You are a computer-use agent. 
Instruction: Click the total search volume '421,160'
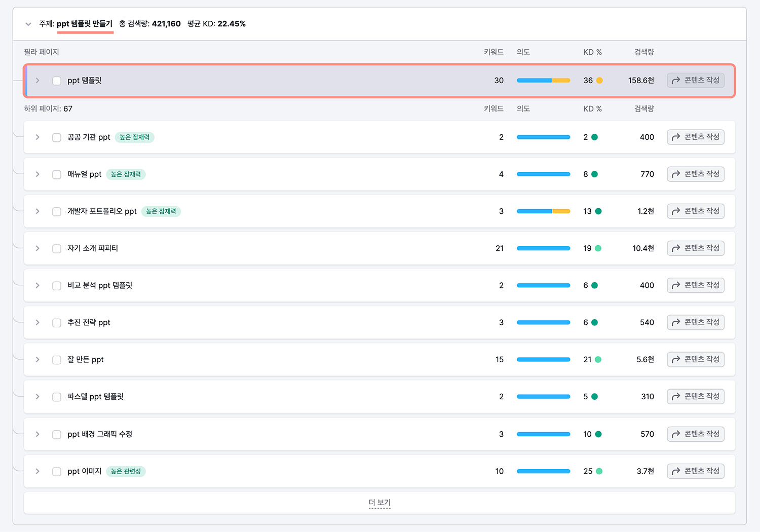click(166, 24)
